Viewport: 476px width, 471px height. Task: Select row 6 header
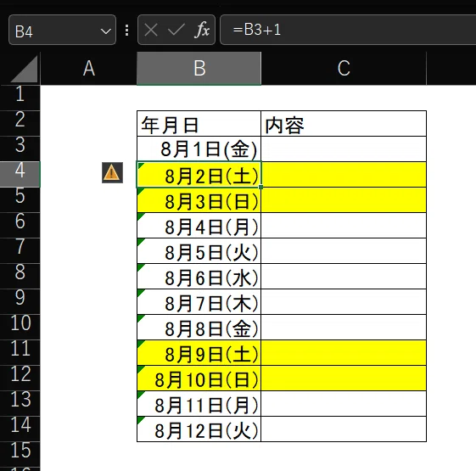tap(20, 226)
